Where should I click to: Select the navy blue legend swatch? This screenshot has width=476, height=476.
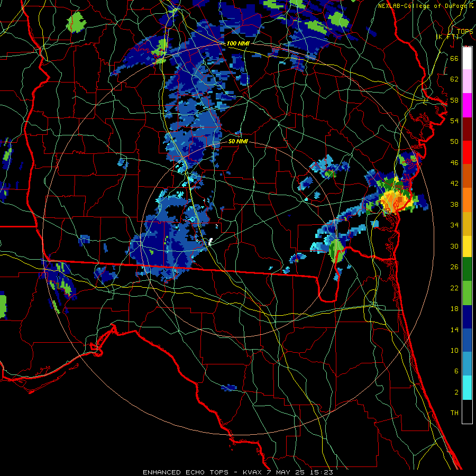tap(467, 317)
